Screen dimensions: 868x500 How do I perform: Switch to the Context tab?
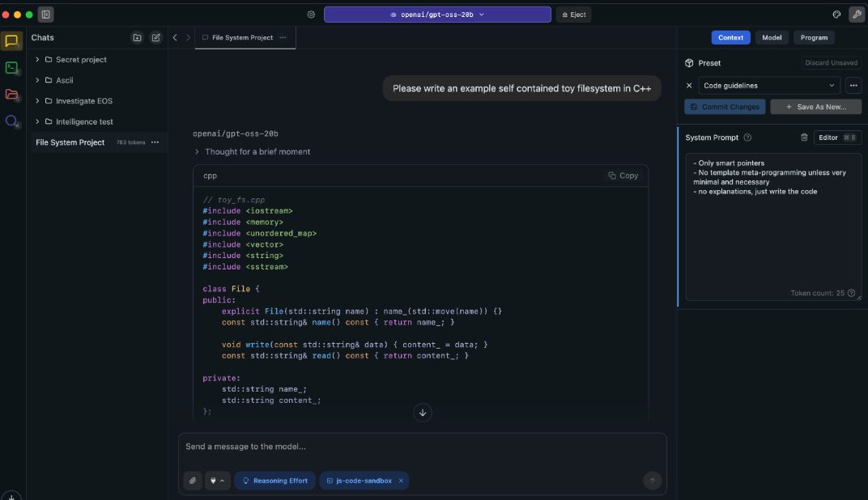pyautogui.click(x=730, y=37)
